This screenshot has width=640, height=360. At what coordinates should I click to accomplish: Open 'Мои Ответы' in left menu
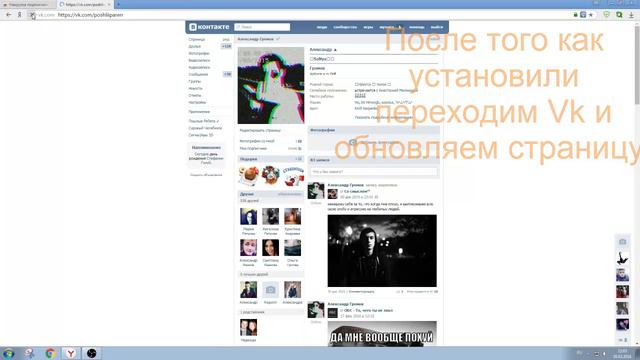tap(195, 95)
